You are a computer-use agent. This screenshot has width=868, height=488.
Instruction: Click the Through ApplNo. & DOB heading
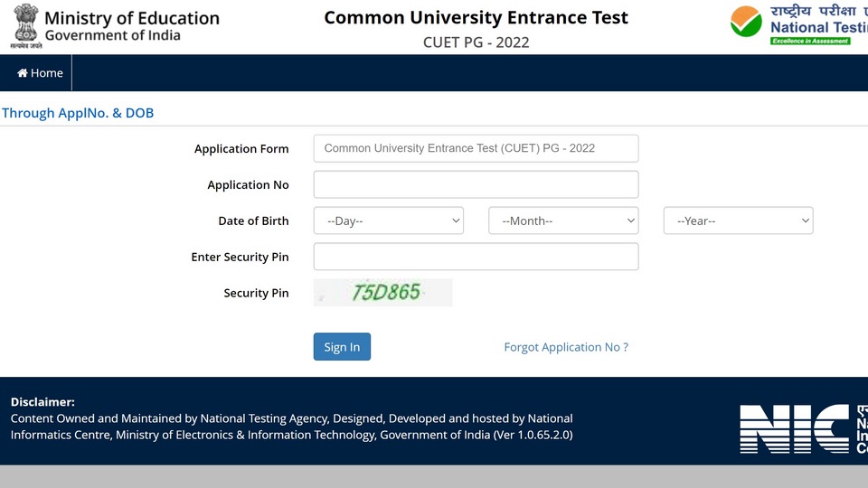[x=78, y=113]
